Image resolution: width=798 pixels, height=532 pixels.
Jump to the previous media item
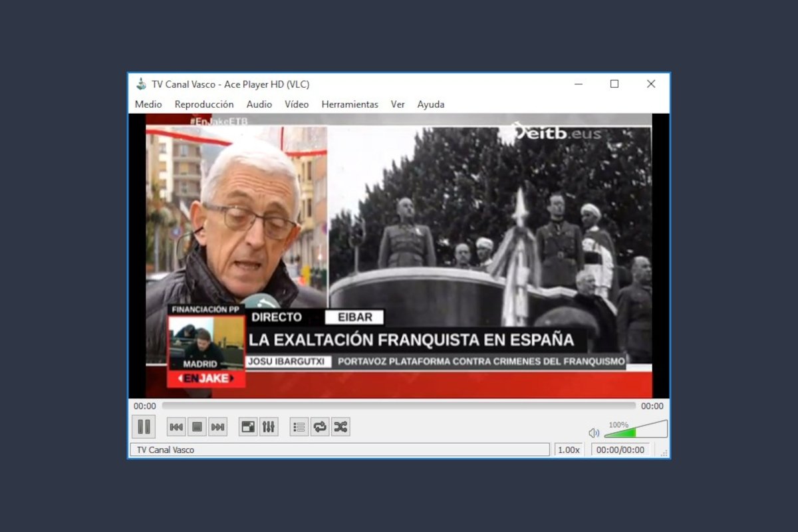point(176,427)
